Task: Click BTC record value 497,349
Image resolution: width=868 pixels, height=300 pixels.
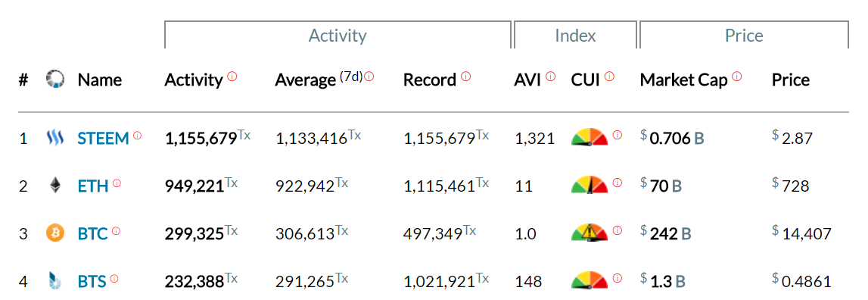Action: point(433,233)
